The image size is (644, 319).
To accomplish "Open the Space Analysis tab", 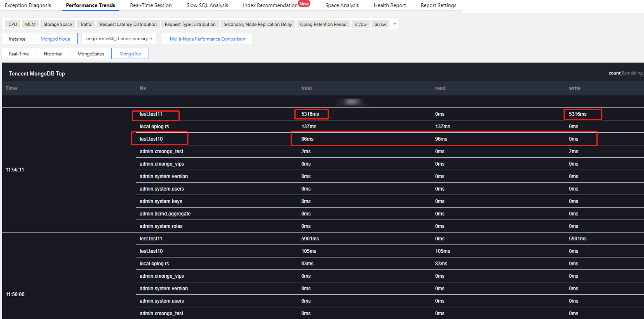I will click(342, 5).
